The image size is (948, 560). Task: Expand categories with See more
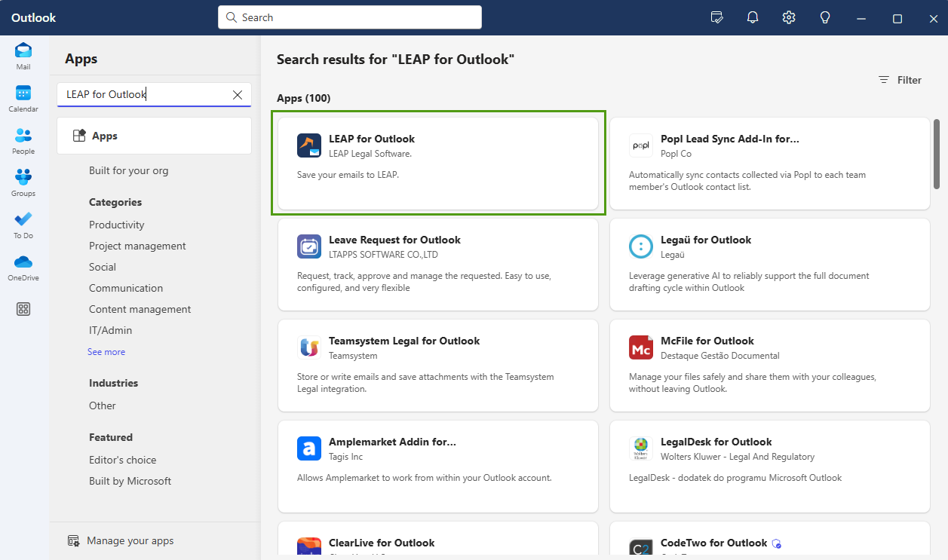[x=106, y=351]
